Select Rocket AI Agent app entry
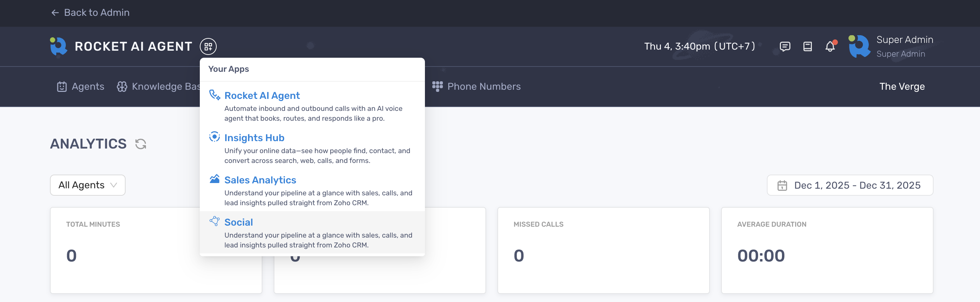980x302 pixels. pyautogui.click(x=262, y=95)
